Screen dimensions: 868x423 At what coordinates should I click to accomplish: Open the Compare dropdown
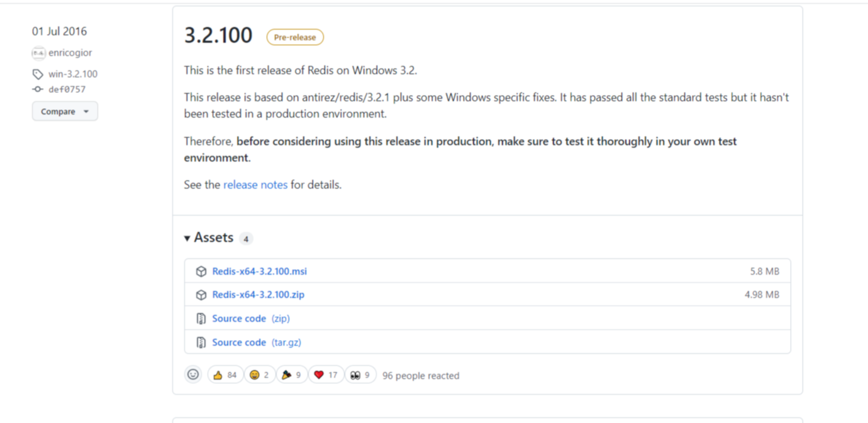point(65,111)
